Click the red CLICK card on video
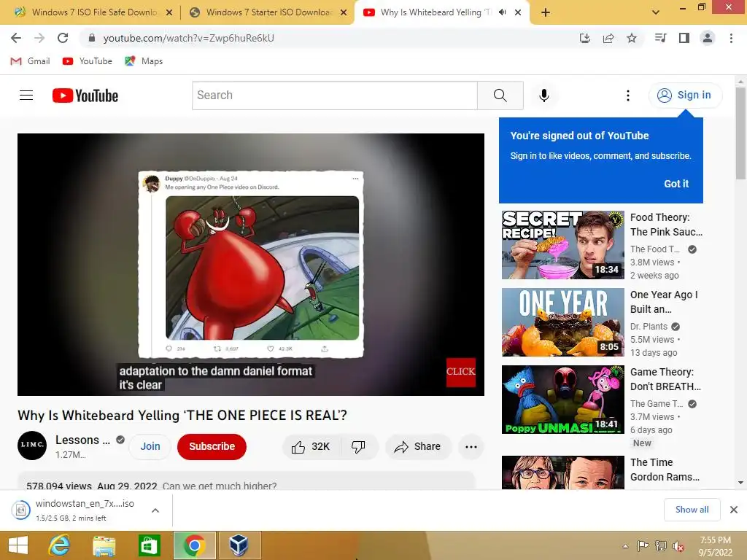This screenshot has height=560, width=747. coord(461,372)
